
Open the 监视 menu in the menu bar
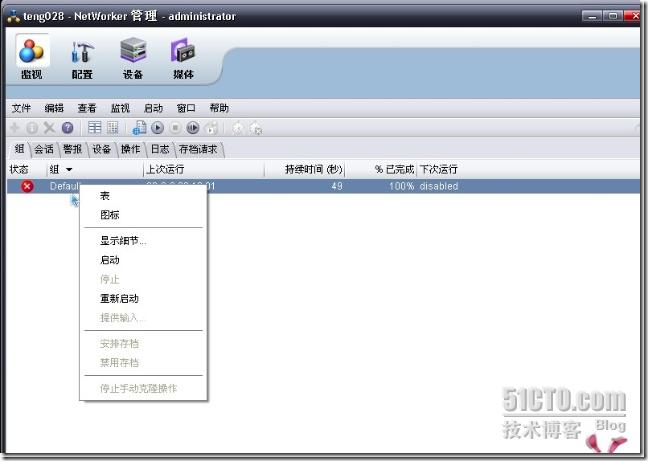pos(120,108)
